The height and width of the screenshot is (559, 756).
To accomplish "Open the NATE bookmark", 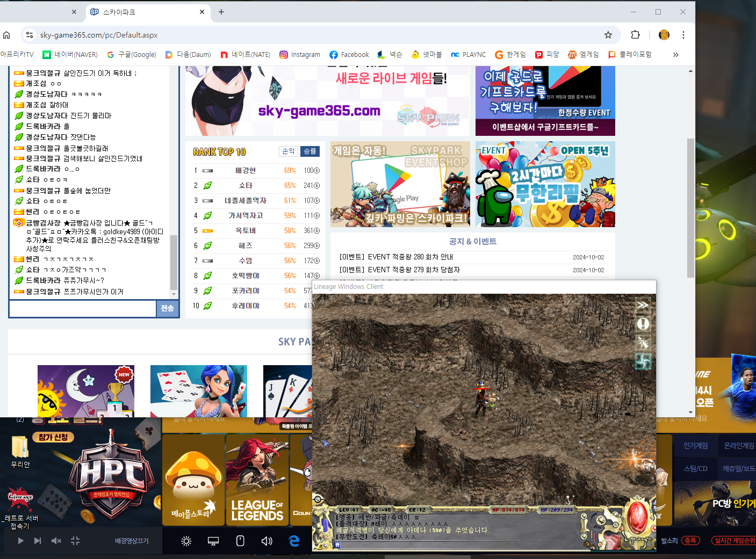I will point(246,55).
